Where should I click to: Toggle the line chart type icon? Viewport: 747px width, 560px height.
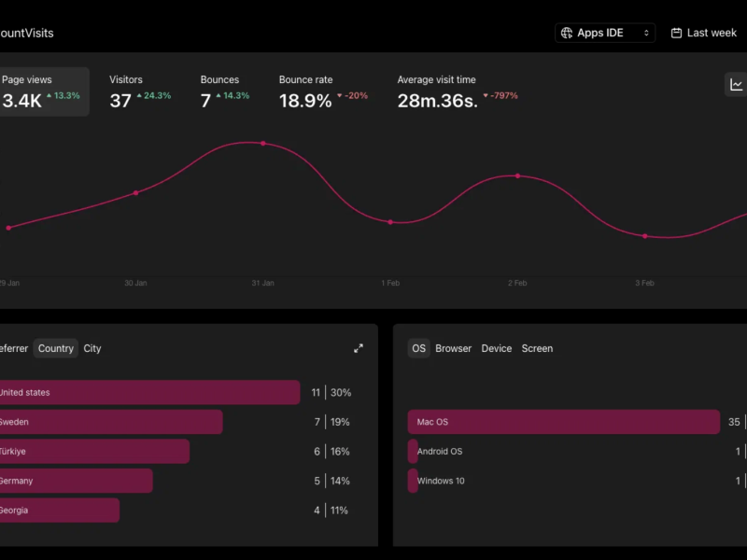(x=736, y=85)
